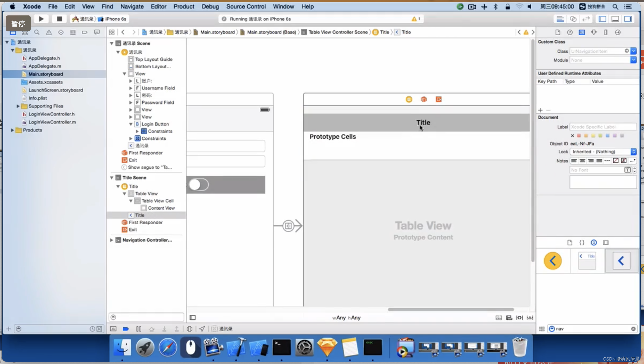This screenshot has height=364, width=644.
Task: Show the Size inspector
Action: coord(606,32)
